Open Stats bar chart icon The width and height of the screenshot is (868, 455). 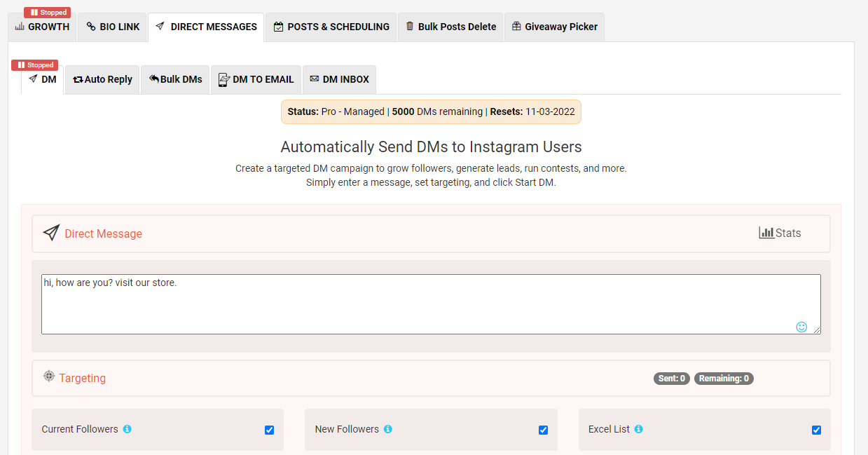point(766,232)
